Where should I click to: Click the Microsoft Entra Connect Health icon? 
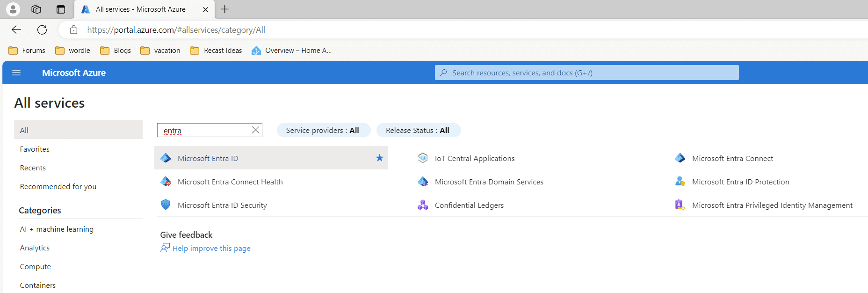pyautogui.click(x=166, y=182)
